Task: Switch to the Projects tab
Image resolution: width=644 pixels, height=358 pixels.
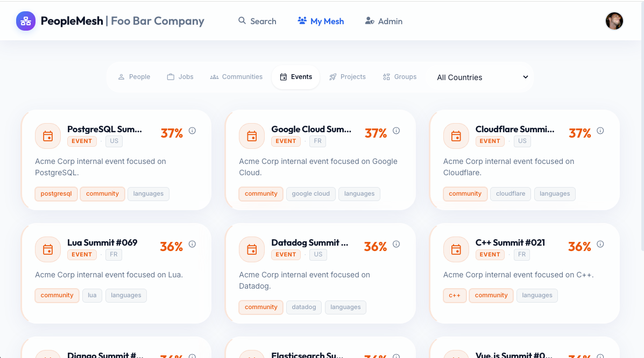Action: click(x=348, y=77)
